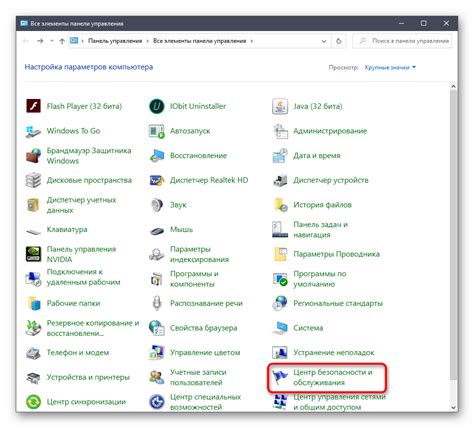Click the vertical scrollbar down arrow

[x=453, y=408]
